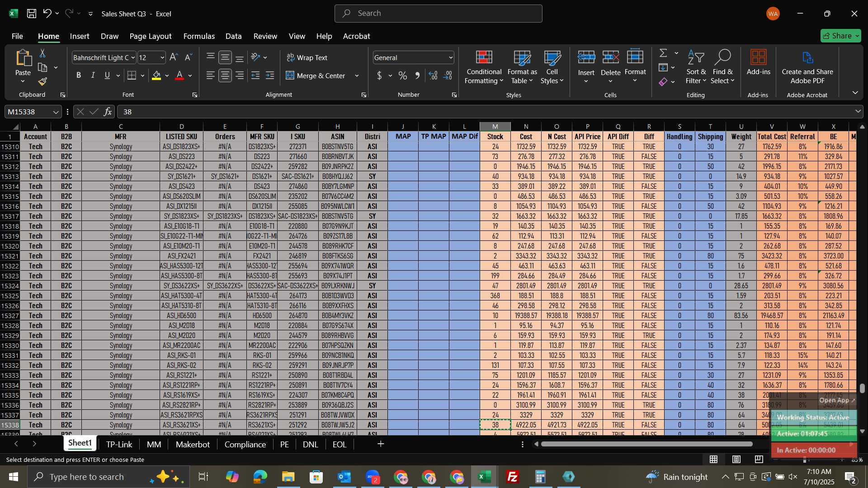The image size is (868, 488).
Task: Click Create and Share Adobe PDF
Action: [x=807, y=67]
